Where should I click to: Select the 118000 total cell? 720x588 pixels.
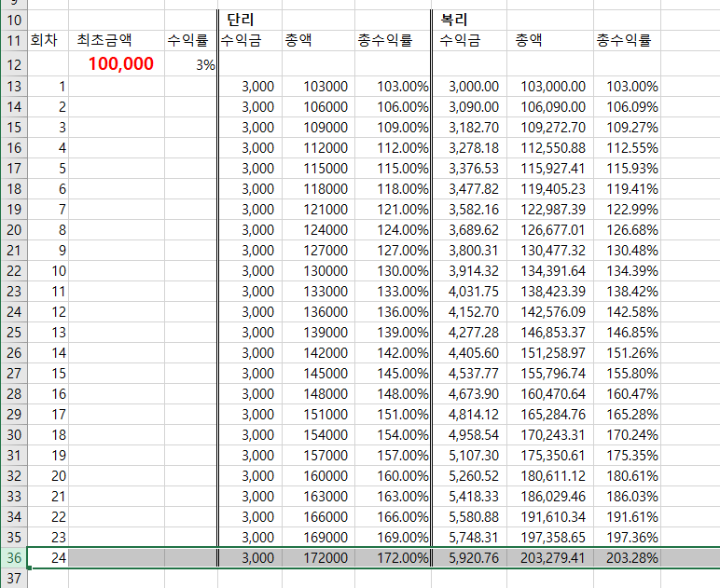(318, 189)
